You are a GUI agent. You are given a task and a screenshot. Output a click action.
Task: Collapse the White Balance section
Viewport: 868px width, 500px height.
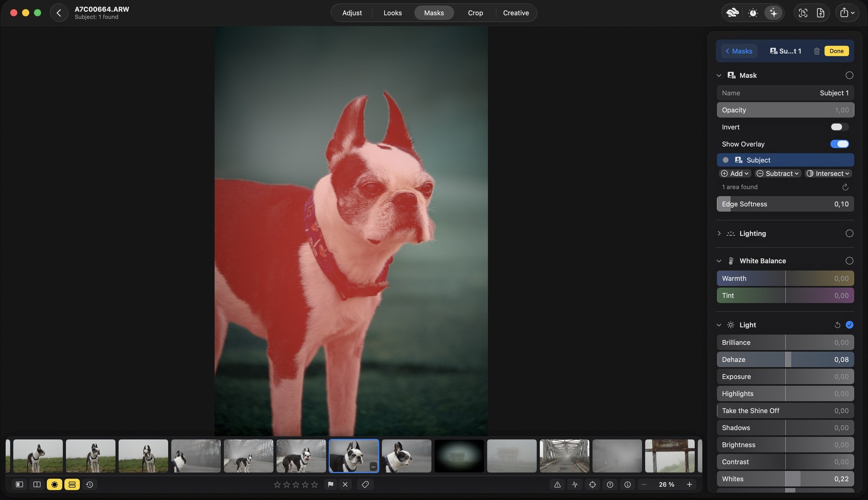point(719,261)
